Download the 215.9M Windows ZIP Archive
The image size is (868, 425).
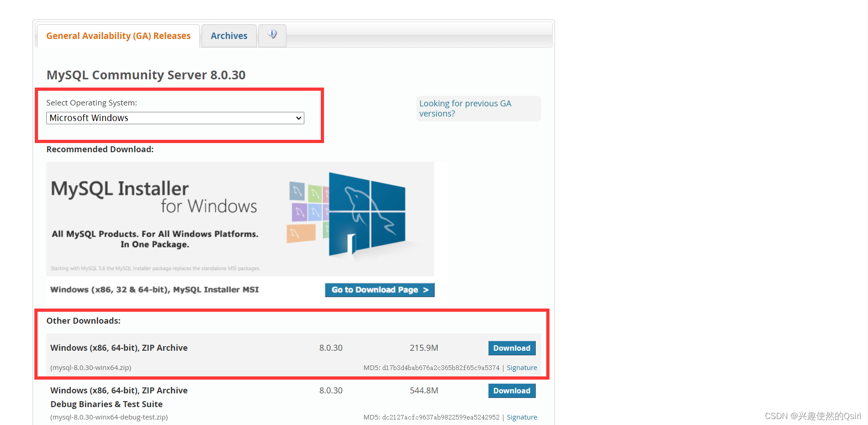pyautogui.click(x=511, y=348)
